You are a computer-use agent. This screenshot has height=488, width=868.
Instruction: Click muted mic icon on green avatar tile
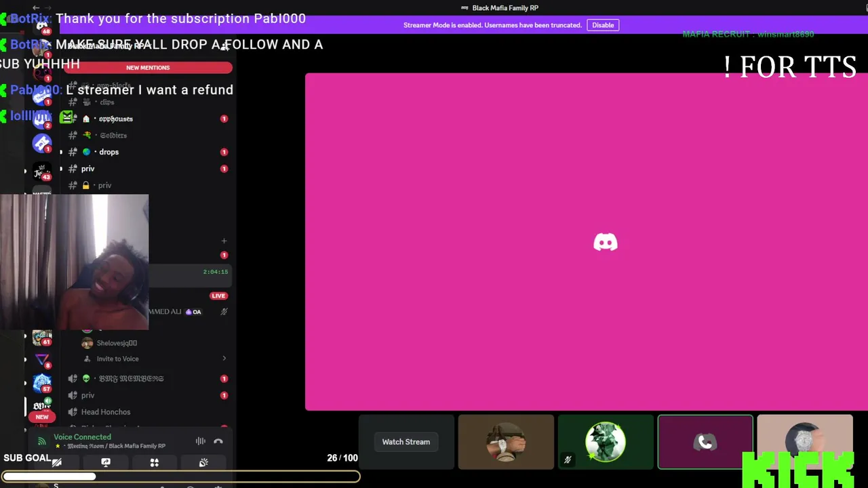(x=568, y=460)
